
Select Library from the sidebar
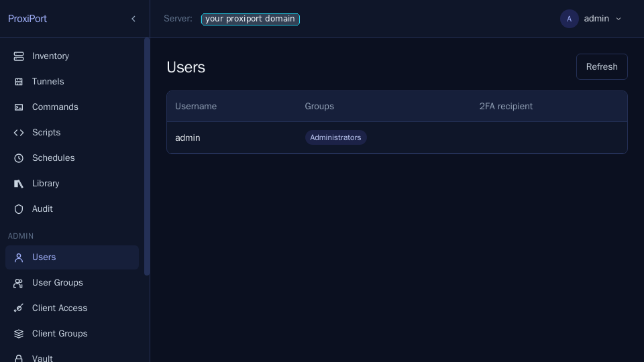click(72, 184)
